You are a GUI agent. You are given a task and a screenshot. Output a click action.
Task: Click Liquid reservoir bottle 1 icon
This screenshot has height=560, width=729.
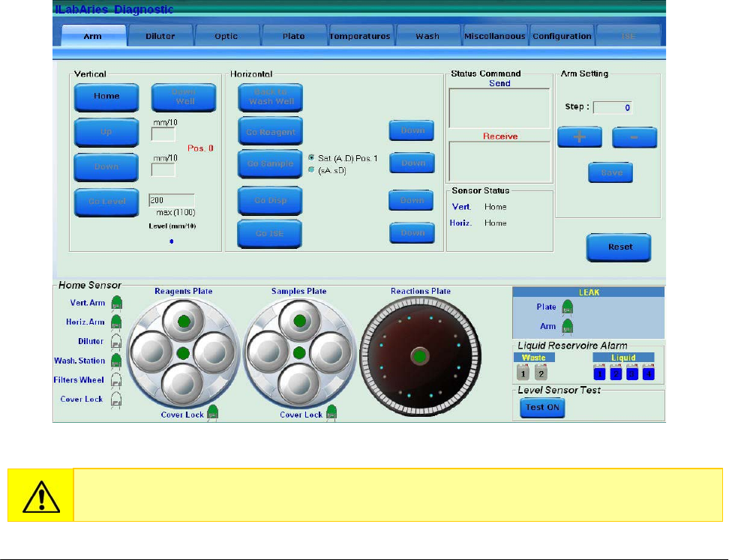[x=600, y=373]
